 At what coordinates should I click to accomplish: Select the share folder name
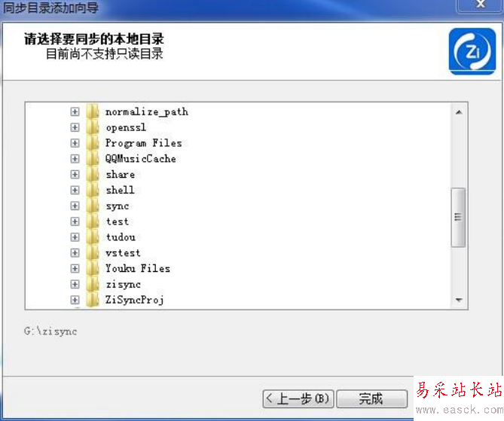point(121,175)
